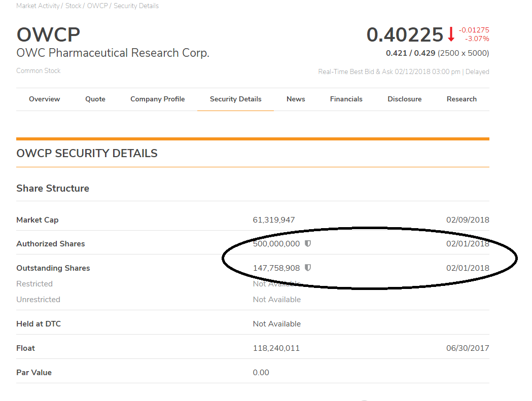Click the Outstanding Shares value 147,758,908
The width and height of the screenshot is (532, 401).
coord(276,268)
